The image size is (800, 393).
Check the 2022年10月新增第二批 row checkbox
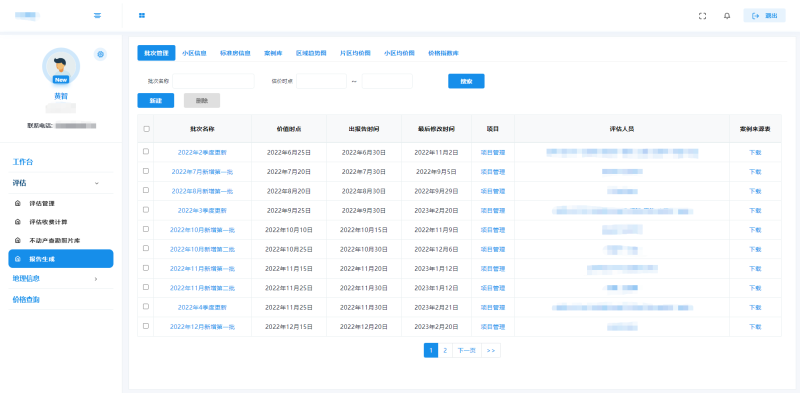click(x=146, y=249)
